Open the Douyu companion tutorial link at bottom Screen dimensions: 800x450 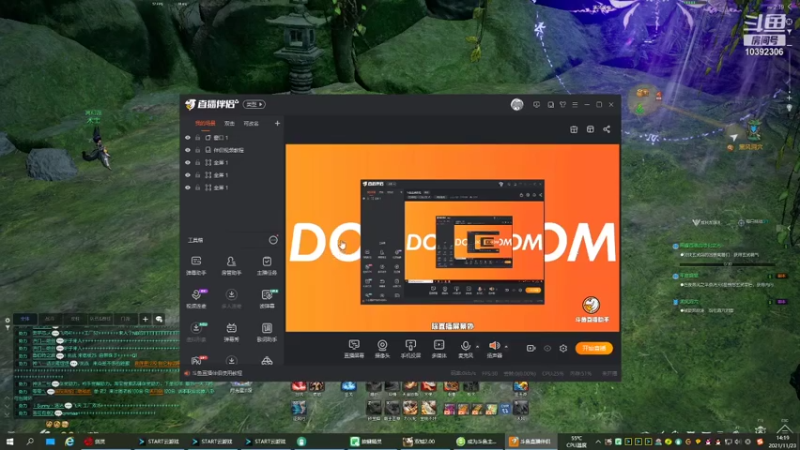click(217, 373)
